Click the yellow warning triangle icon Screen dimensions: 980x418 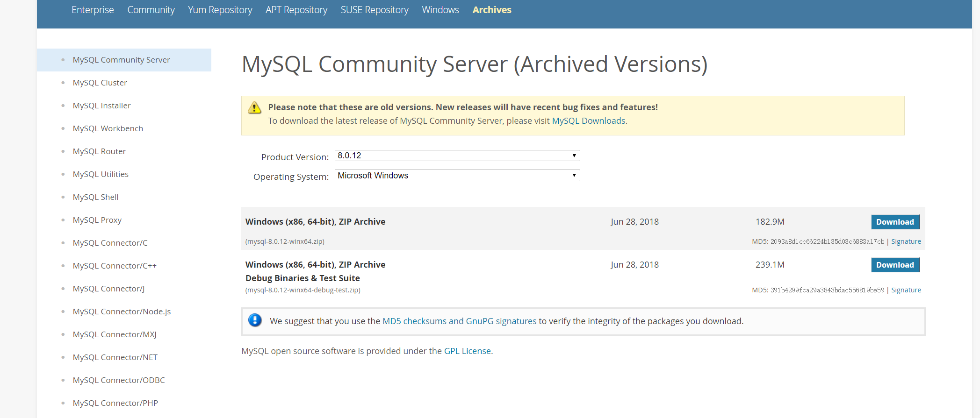(254, 108)
